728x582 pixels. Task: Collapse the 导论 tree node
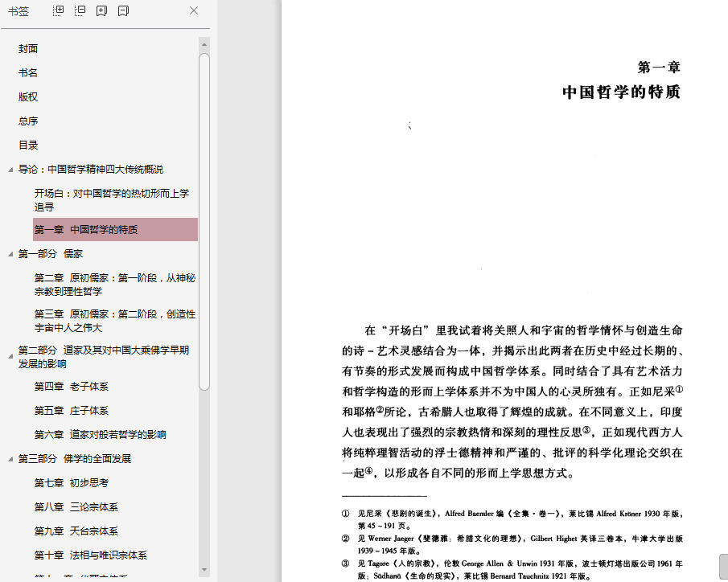point(10,170)
